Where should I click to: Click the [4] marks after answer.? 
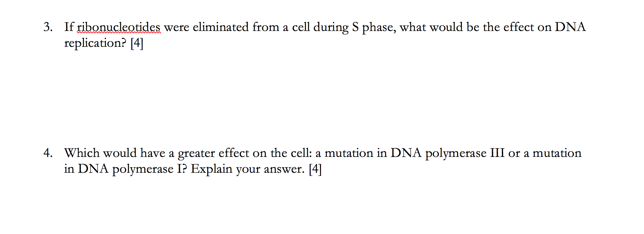(315, 169)
